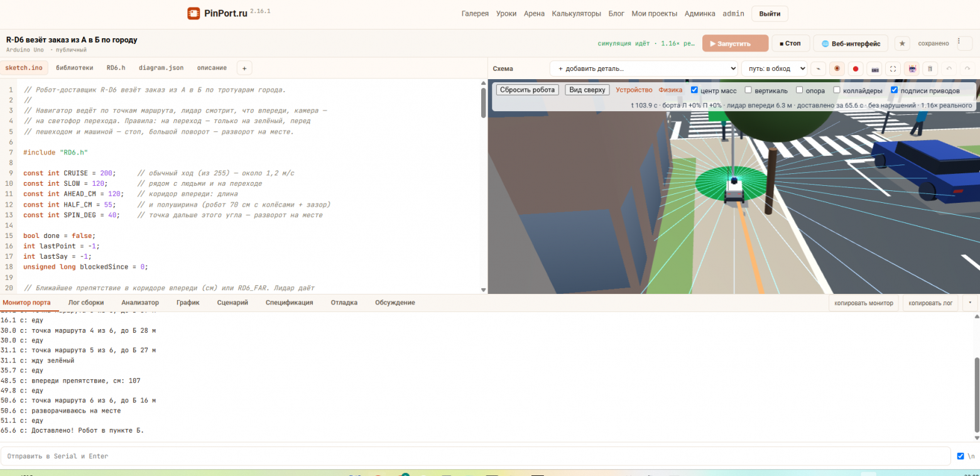Click the serial monitor vertical scrollbar
Viewport: 980px width, 476px height.
[976, 394]
